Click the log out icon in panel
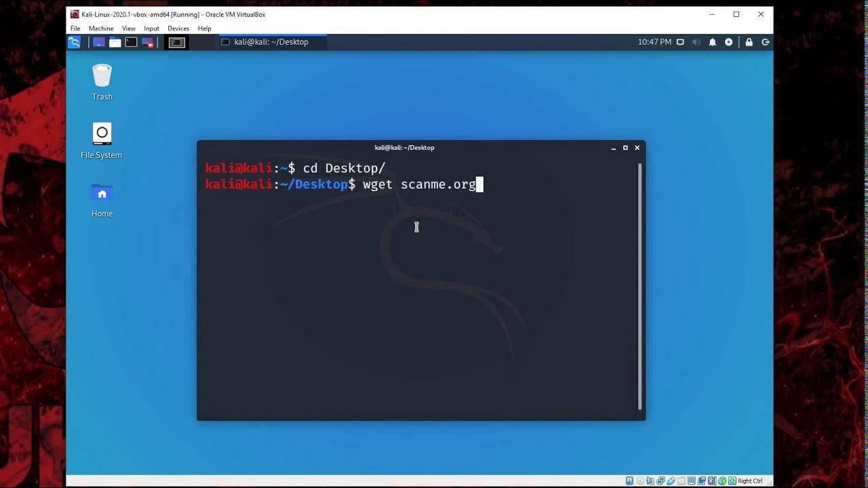The image size is (868, 488). click(766, 42)
